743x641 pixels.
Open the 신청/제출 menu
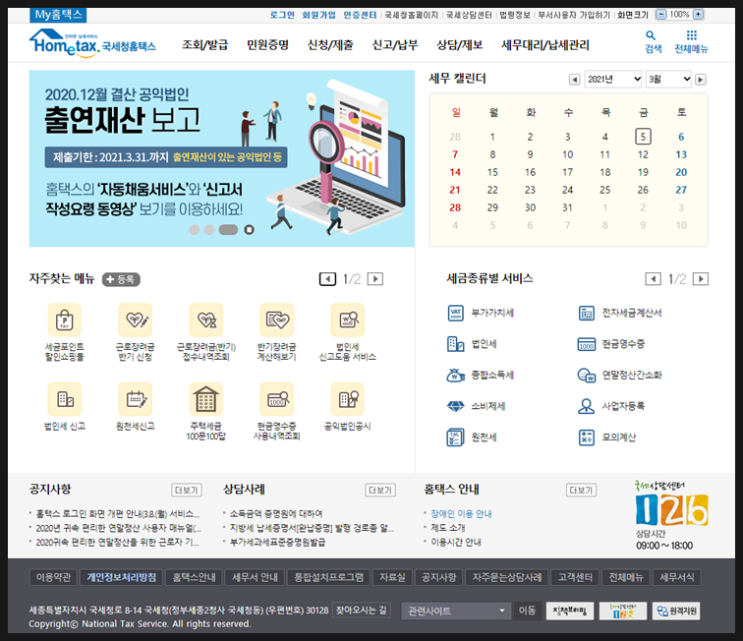point(330,45)
